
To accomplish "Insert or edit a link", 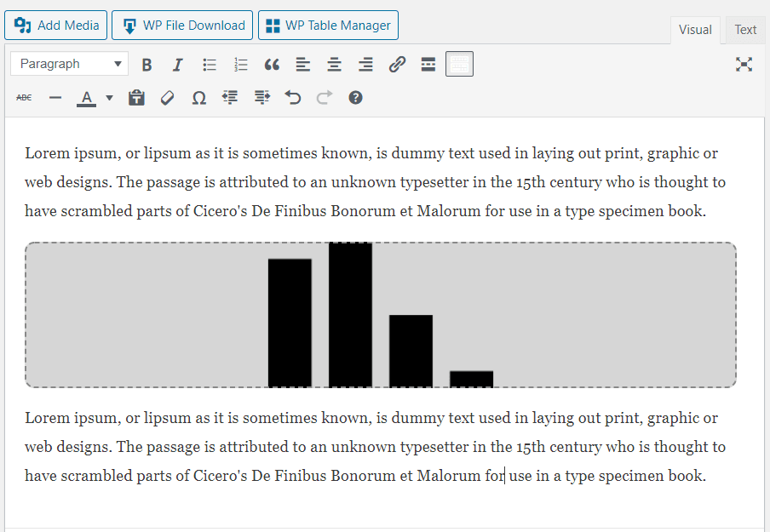I will pyautogui.click(x=397, y=65).
